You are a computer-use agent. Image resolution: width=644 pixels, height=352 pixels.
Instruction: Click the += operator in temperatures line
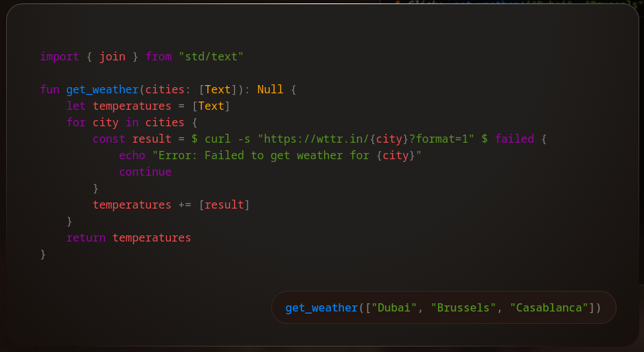point(185,204)
